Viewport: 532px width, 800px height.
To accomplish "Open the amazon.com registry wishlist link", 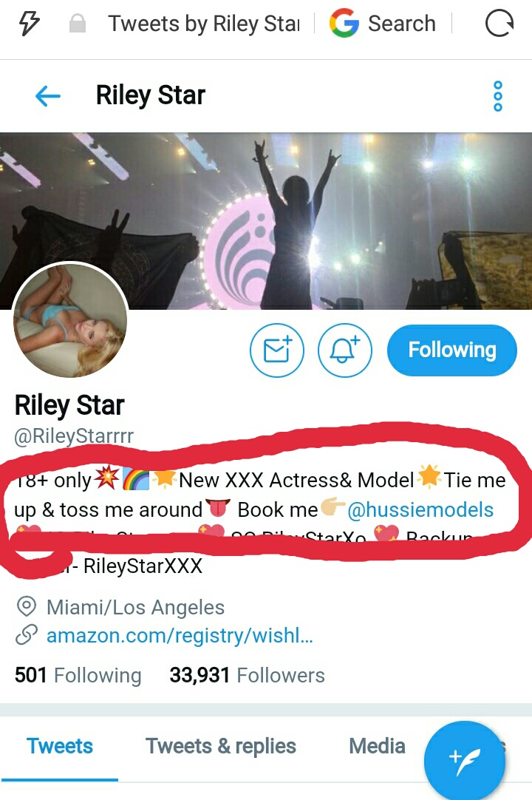I will (180, 636).
